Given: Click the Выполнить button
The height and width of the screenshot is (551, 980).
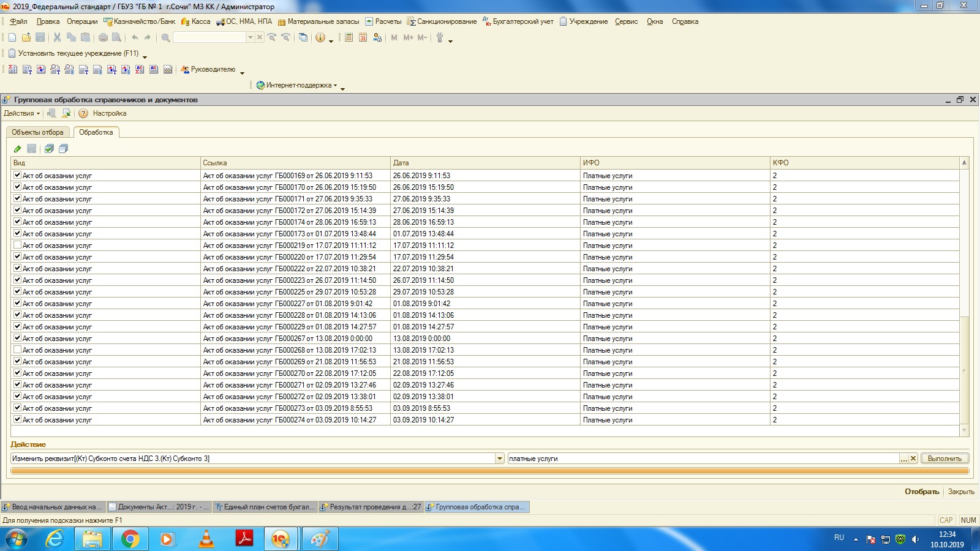Looking at the screenshot, I should coord(944,459).
